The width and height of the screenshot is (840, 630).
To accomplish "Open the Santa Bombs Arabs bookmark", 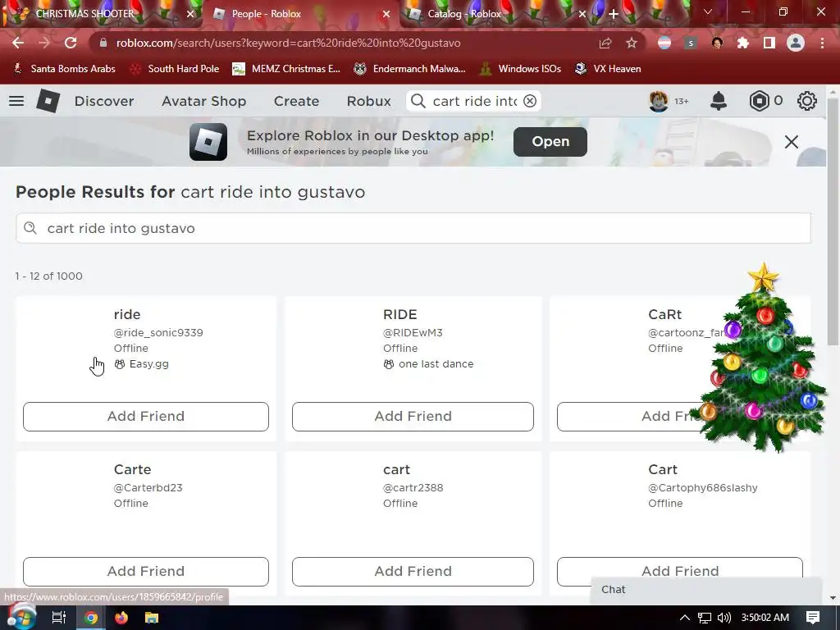I will (64, 69).
